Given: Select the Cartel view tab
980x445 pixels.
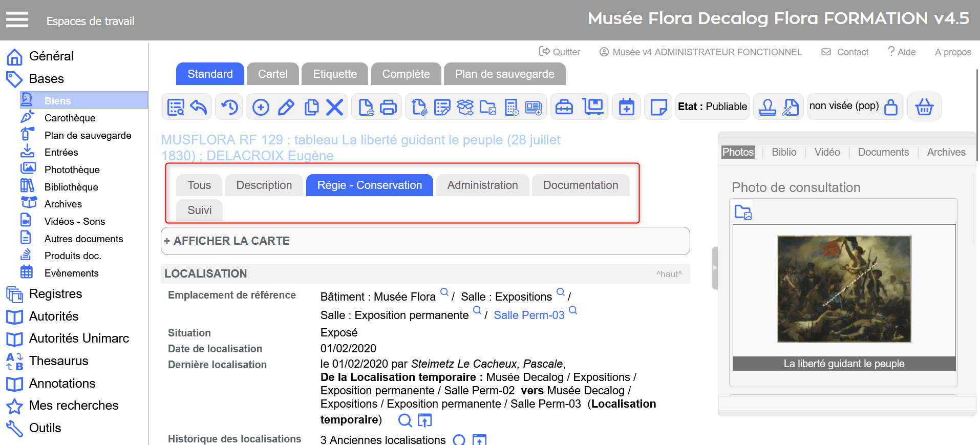Looking at the screenshot, I should pos(272,74).
